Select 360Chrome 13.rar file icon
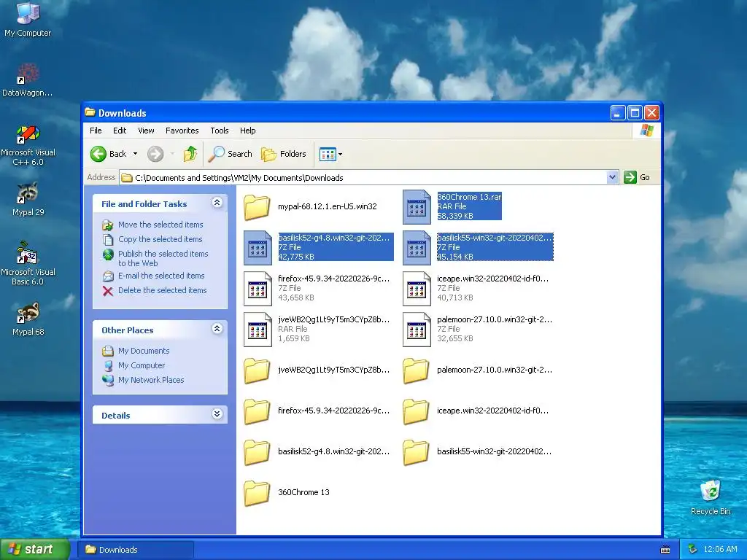The height and width of the screenshot is (560, 747). pyautogui.click(x=417, y=206)
